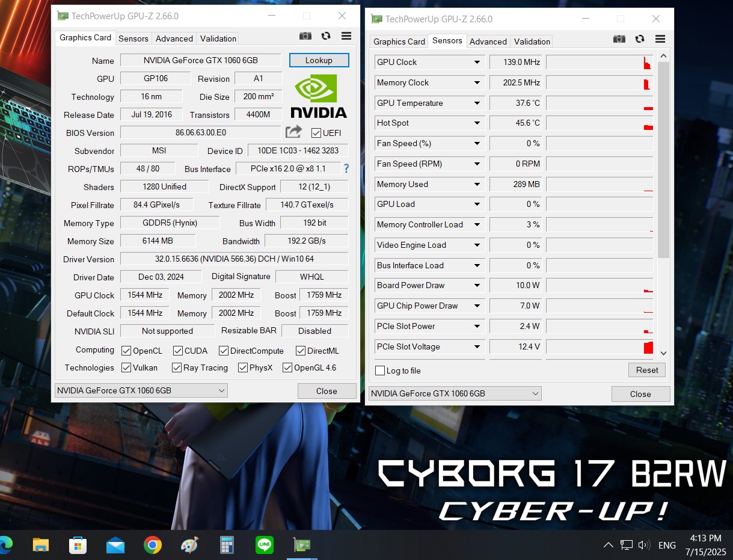This screenshot has height=560, width=733.
Task: Click the Lookup button
Action: (x=319, y=60)
